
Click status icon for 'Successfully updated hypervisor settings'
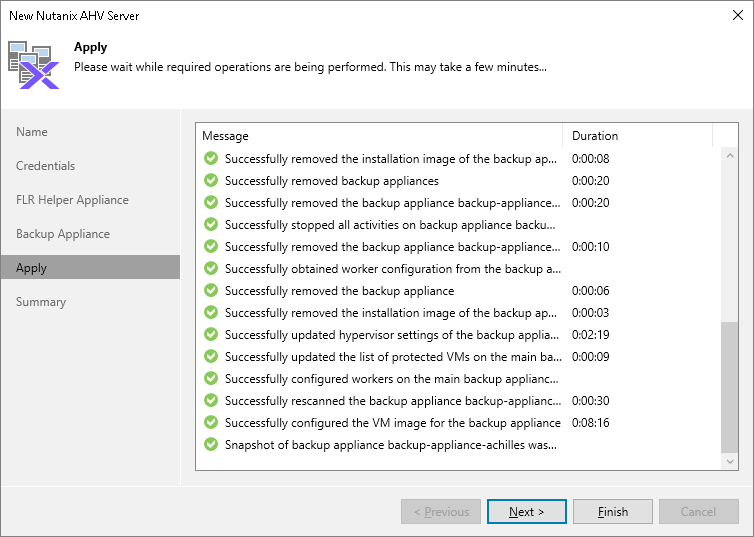(x=211, y=335)
